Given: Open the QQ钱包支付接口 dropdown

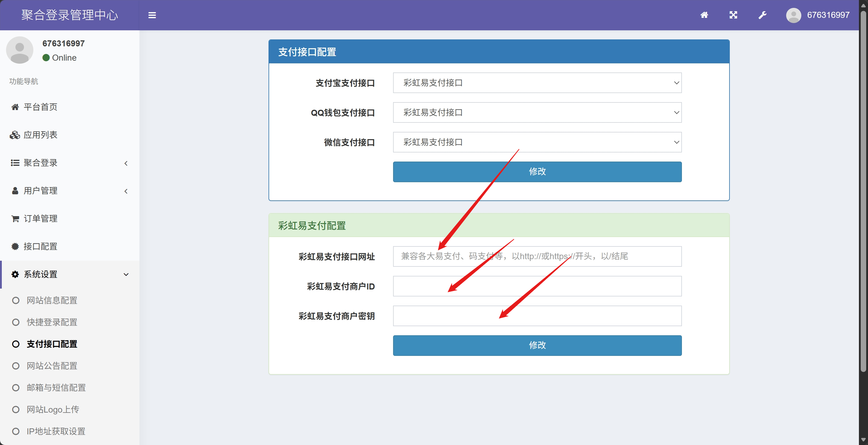Looking at the screenshot, I should coord(537,112).
